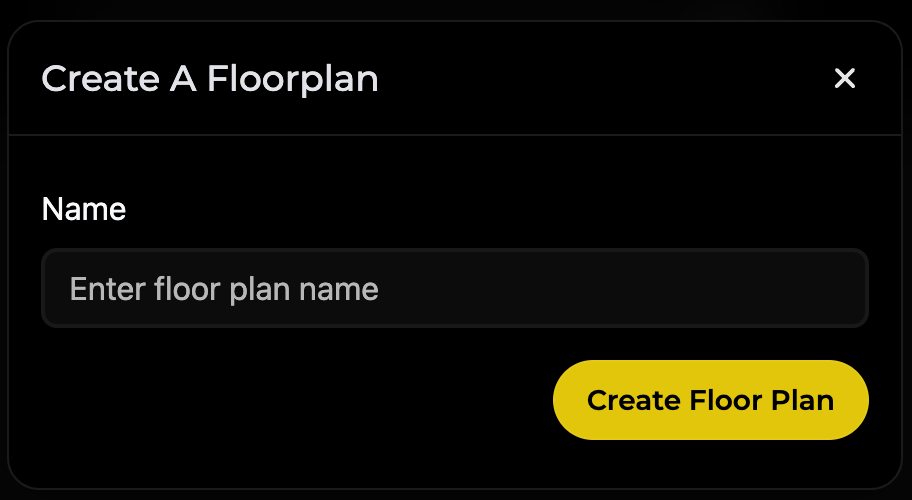
Task: Click the placeholder text in Name input
Action: [x=224, y=289]
